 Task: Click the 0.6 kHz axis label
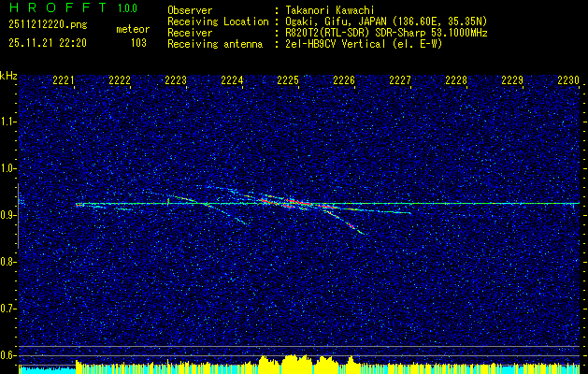pos(7,355)
